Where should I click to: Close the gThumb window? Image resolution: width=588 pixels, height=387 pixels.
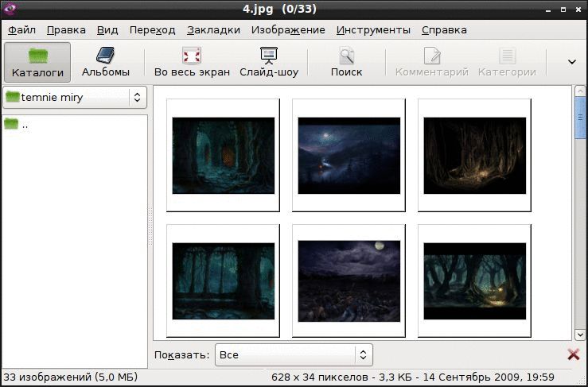(578, 10)
